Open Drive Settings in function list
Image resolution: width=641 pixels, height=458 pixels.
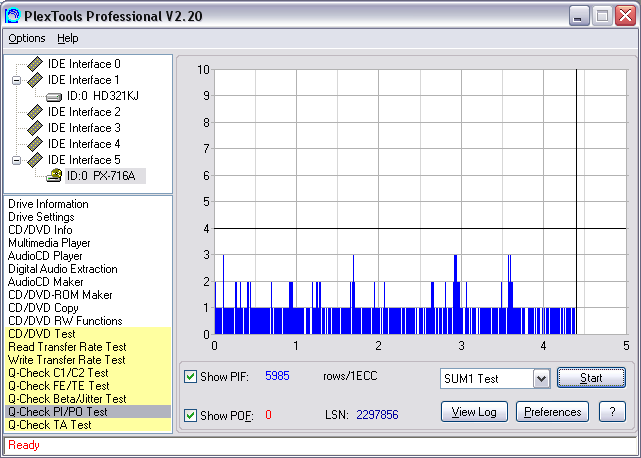[x=41, y=217]
